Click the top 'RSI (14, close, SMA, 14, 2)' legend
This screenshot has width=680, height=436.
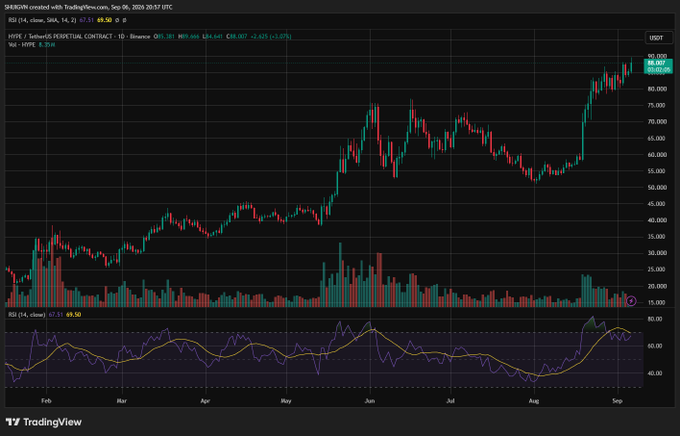pos(42,20)
